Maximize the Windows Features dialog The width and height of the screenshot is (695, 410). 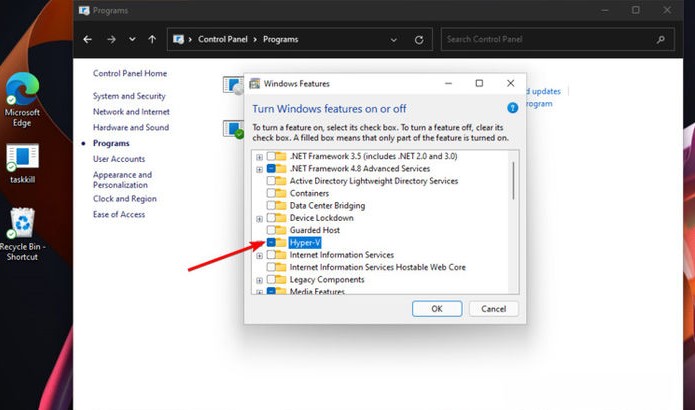[479, 83]
